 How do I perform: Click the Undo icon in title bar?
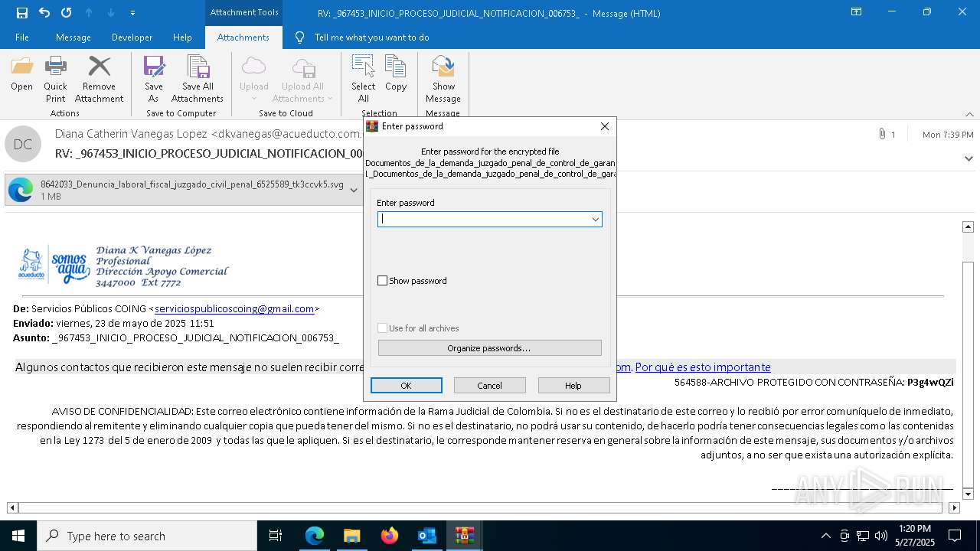pyautogui.click(x=44, y=12)
